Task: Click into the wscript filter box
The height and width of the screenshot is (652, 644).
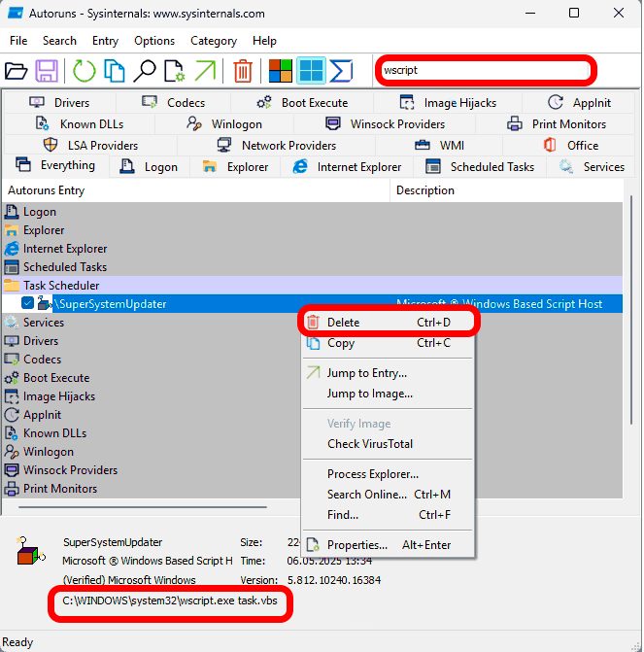Action: pos(486,70)
